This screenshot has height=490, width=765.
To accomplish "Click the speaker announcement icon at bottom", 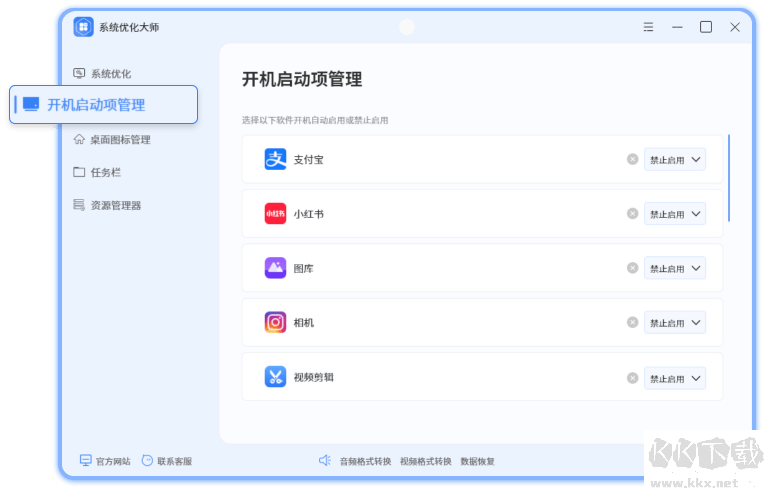I will pyautogui.click(x=324, y=460).
